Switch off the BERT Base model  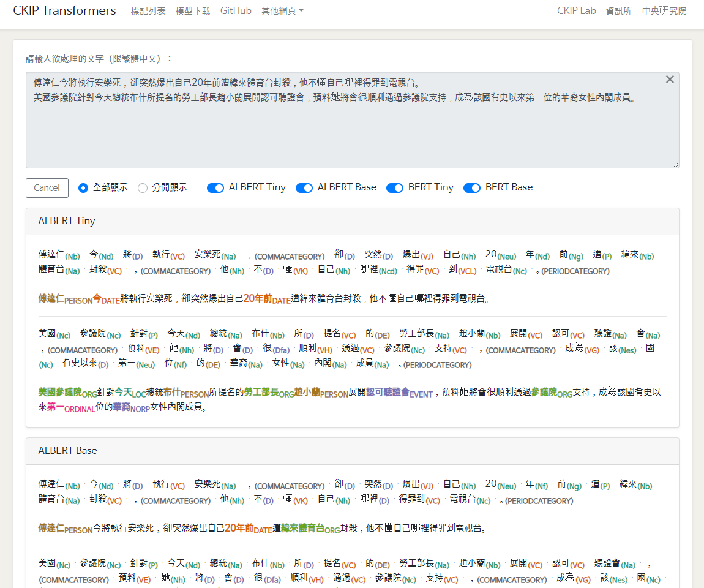(472, 188)
